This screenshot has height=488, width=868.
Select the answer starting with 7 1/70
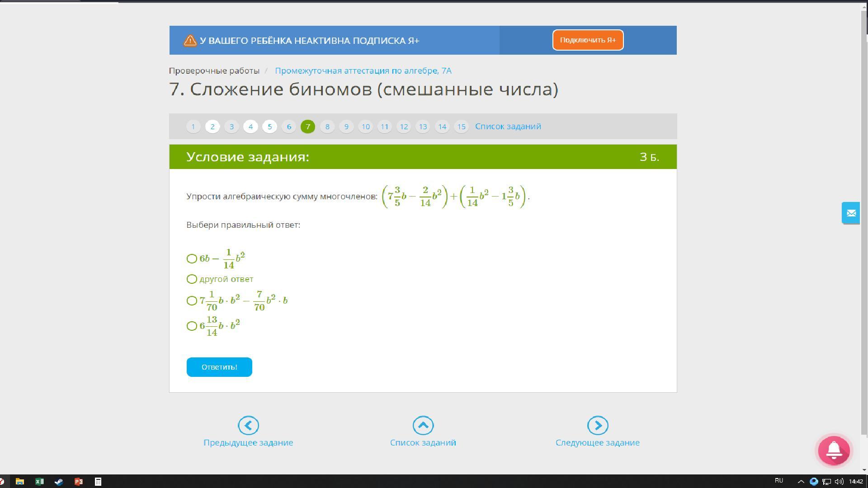click(x=192, y=300)
